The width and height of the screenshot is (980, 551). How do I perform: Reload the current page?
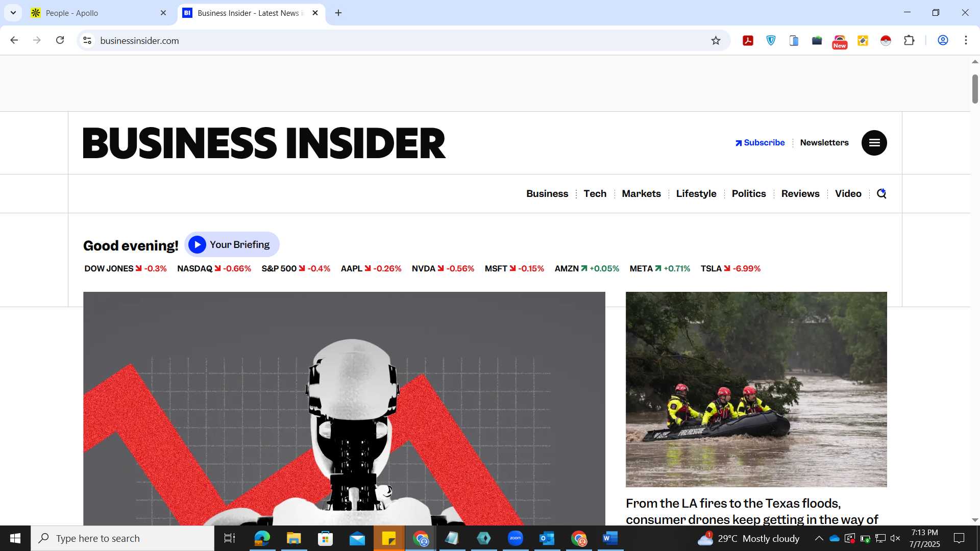click(60, 40)
